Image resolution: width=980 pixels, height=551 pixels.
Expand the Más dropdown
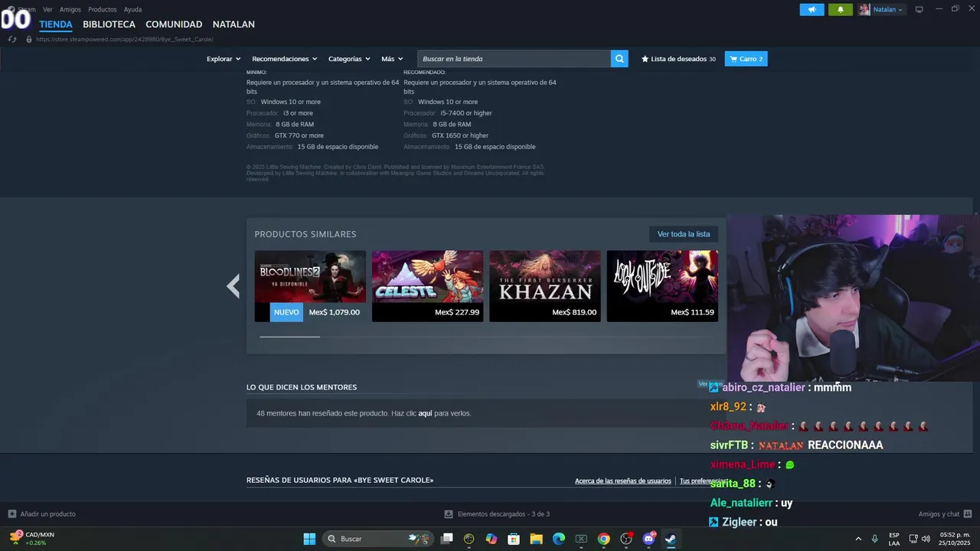pyautogui.click(x=392, y=59)
